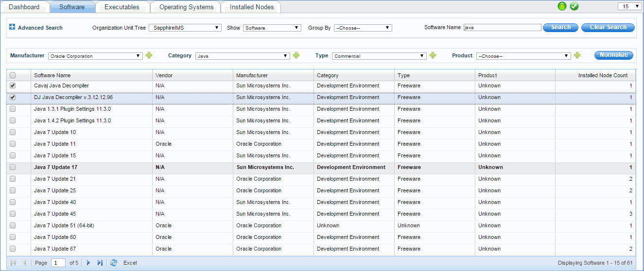This screenshot has height=271, width=644.
Task: Toggle the select-all checkbox in table header
Action: [x=13, y=75]
